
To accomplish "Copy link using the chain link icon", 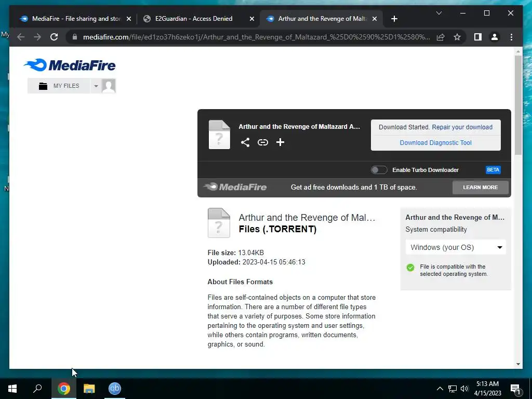I will [x=262, y=142].
